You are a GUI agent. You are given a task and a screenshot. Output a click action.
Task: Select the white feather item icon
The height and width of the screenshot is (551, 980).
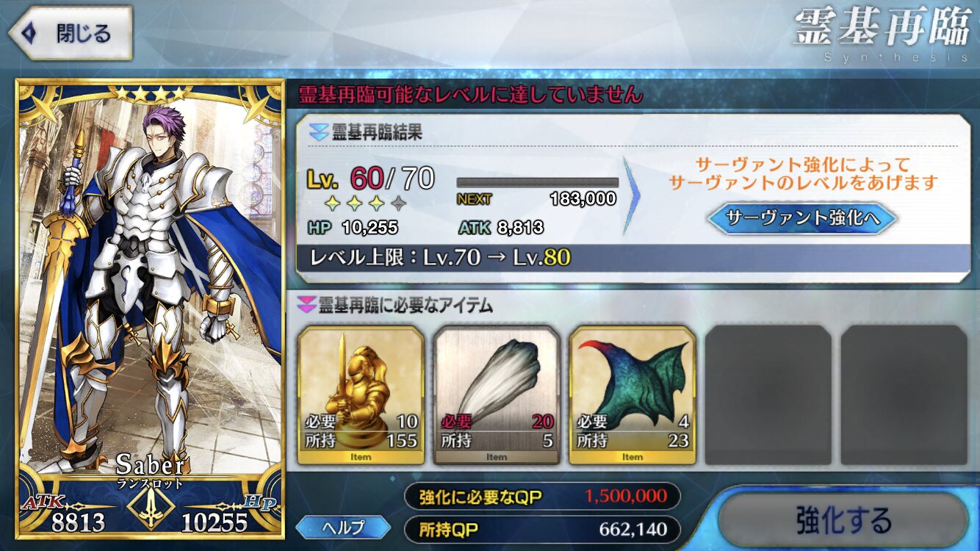coord(497,395)
